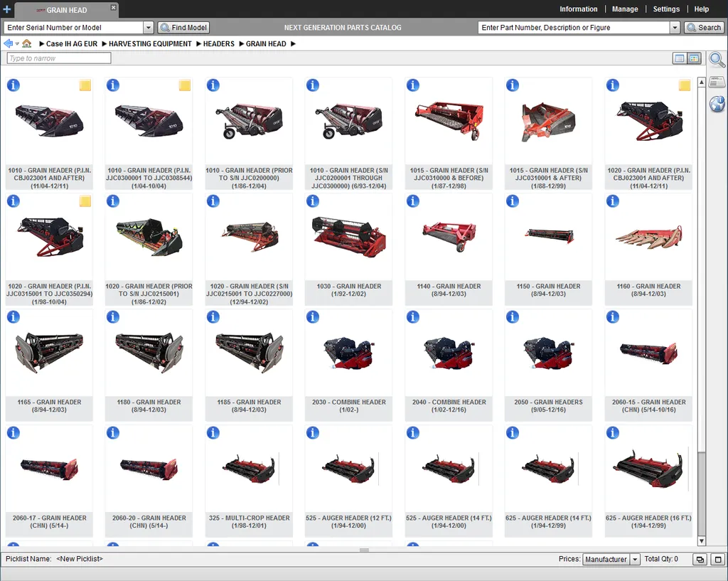Image resolution: width=728 pixels, height=581 pixels.
Task: Yellow note icon on 1020 JJC0315001 card
Action: [85, 201]
